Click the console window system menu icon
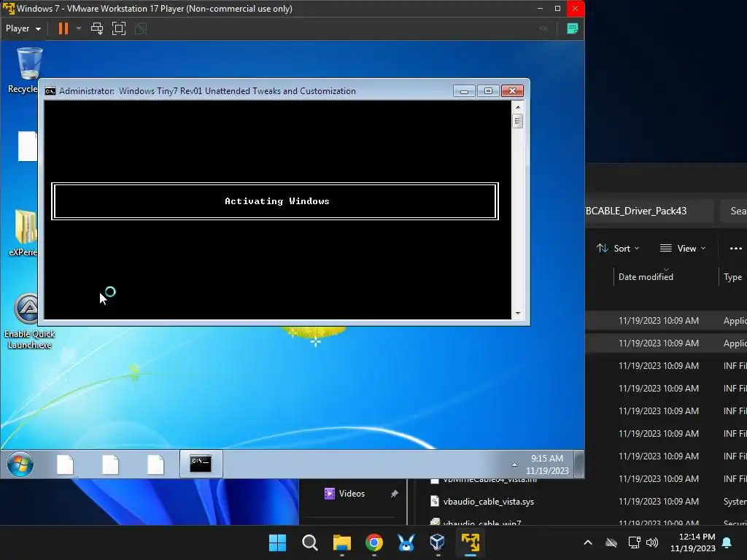The width and height of the screenshot is (747, 560). pyautogui.click(x=50, y=91)
